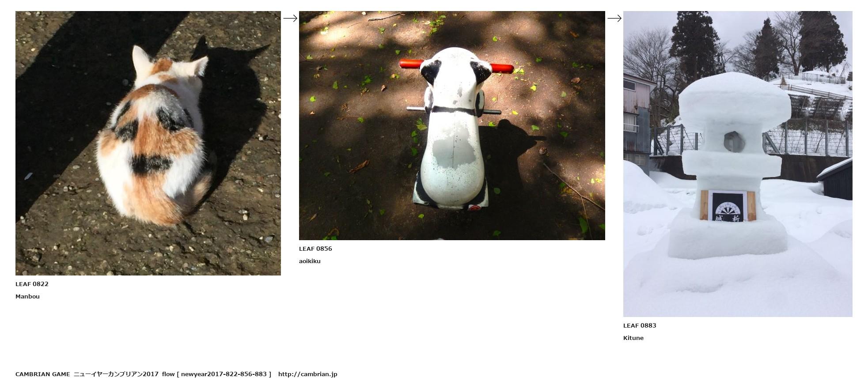The width and height of the screenshot is (868, 385).
Task: Click the author name Manbou
Action: coord(27,296)
